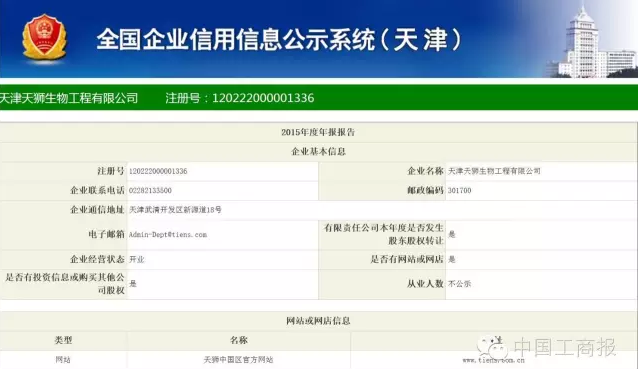
Task: Select the 120222000001336 value in table cell
Action: [158, 171]
